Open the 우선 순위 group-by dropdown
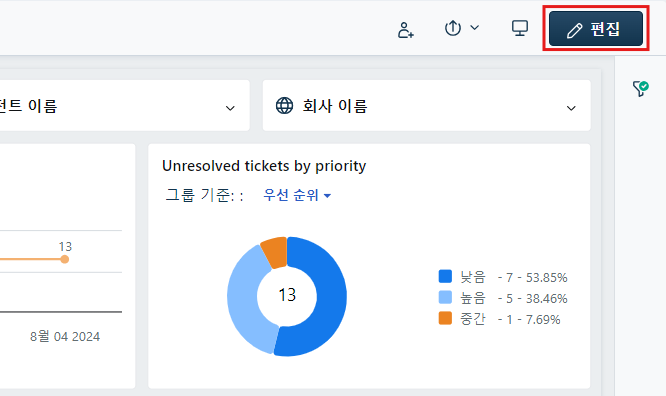 pyautogui.click(x=296, y=195)
